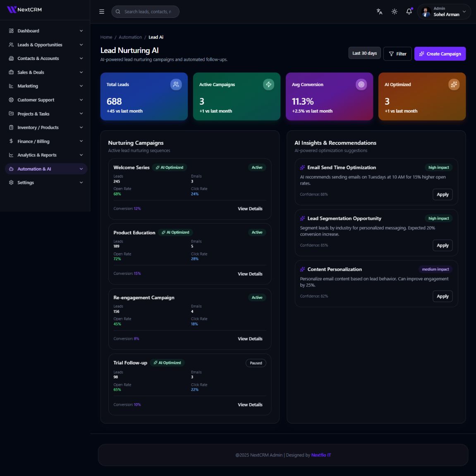476x476 pixels.
Task: Click the medium impact badge
Action: [x=435, y=269]
